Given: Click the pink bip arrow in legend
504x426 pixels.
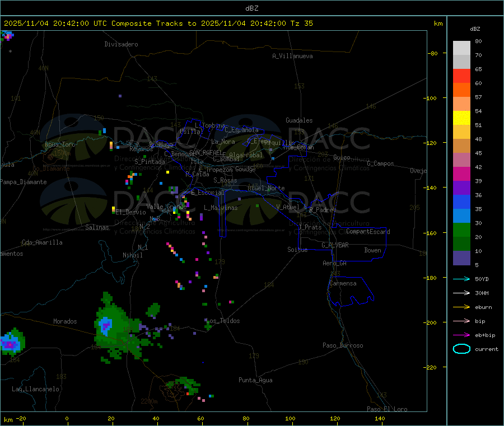Looking at the screenshot, I should pos(461,321).
